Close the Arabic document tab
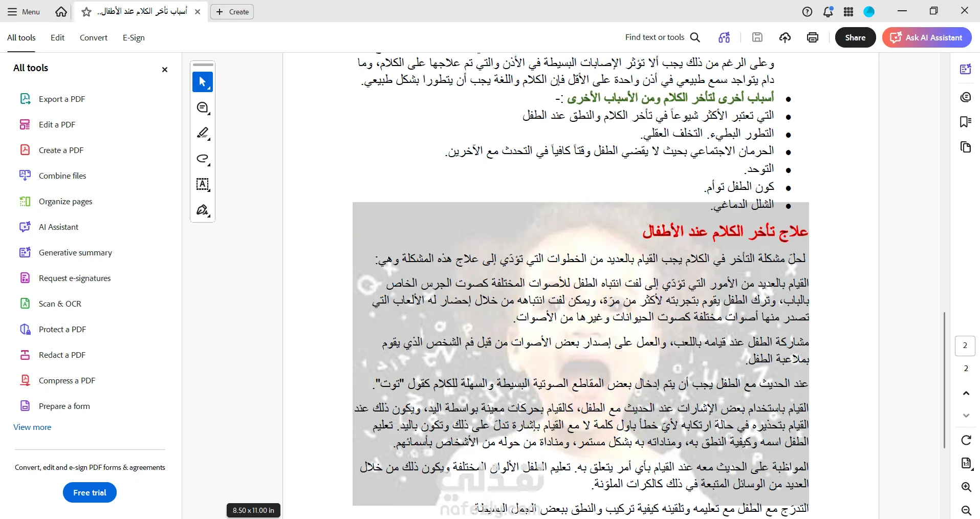The image size is (980, 519). (x=198, y=12)
